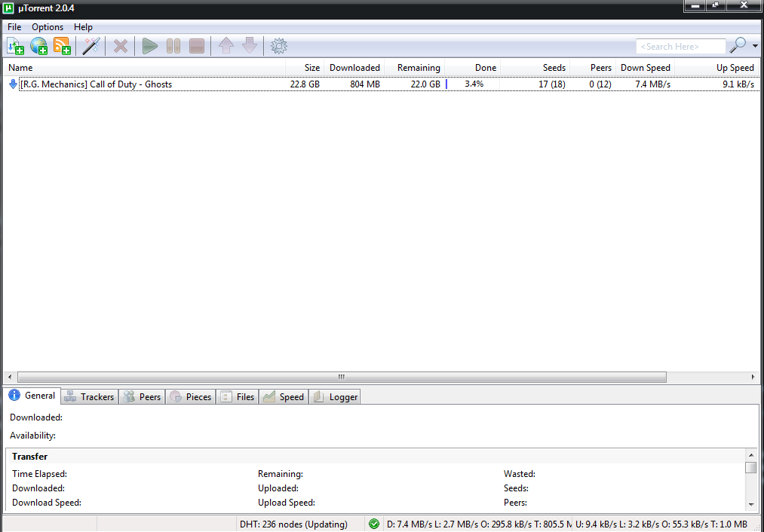Click the 7.4 MB/s down speed value
The width and height of the screenshot is (764, 532).
[652, 84]
